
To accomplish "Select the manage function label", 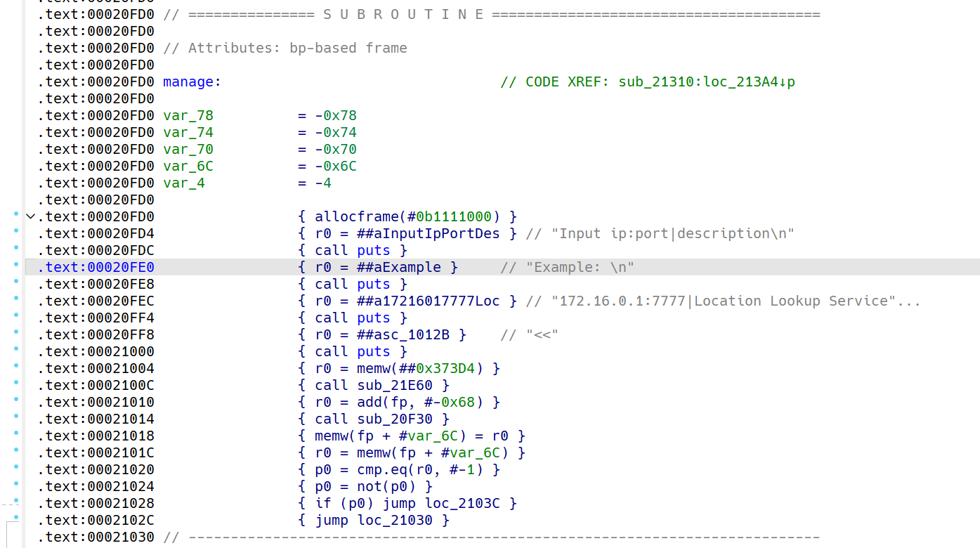I will pyautogui.click(x=188, y=81).
